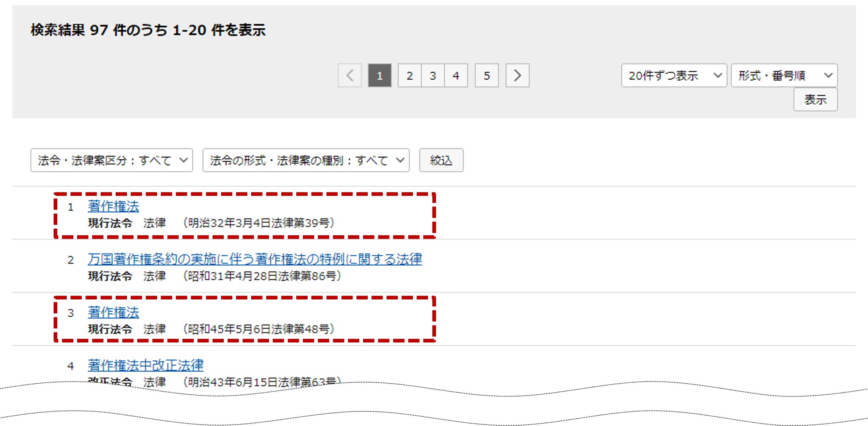Jump to results page 3

(433, 75)
